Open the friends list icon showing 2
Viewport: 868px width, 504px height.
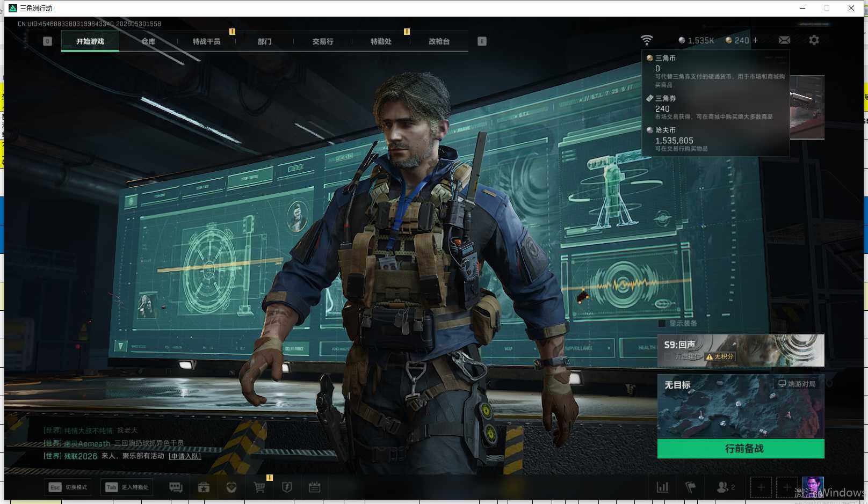coord(726,487)
